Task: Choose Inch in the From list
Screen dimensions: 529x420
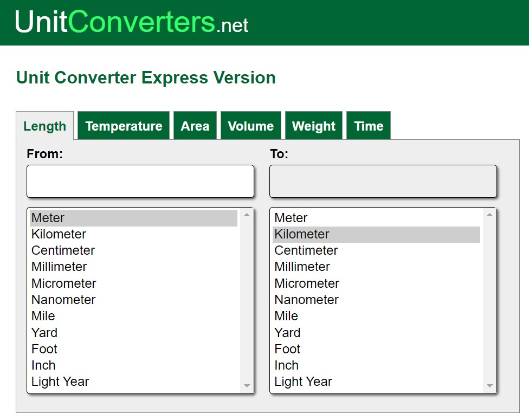Action: (x=133, y=365)
